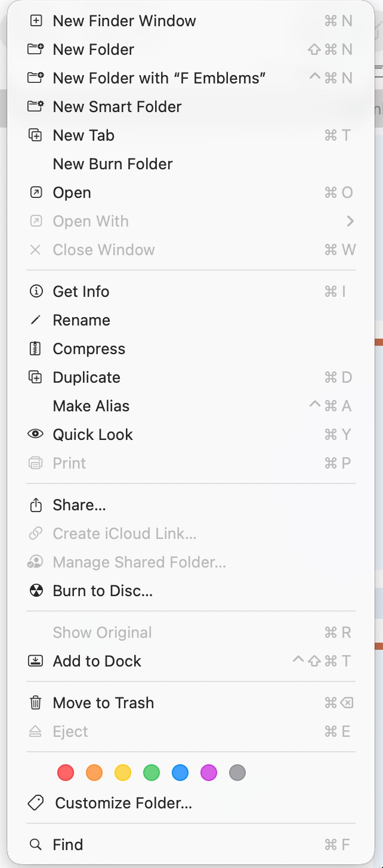This screenshot has width=383, height=868.
Task: Select Add to Dock
Action: pos(97,661)
